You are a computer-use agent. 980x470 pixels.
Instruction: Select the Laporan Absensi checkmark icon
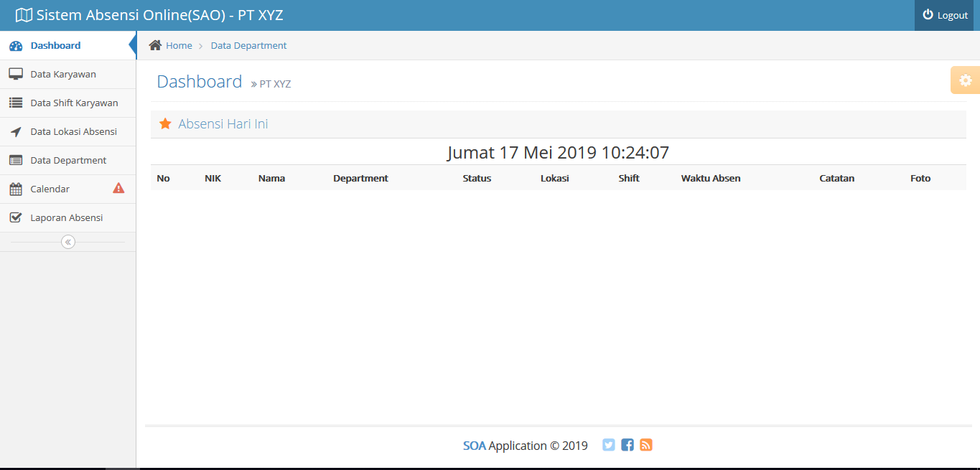tap(15, 217)
